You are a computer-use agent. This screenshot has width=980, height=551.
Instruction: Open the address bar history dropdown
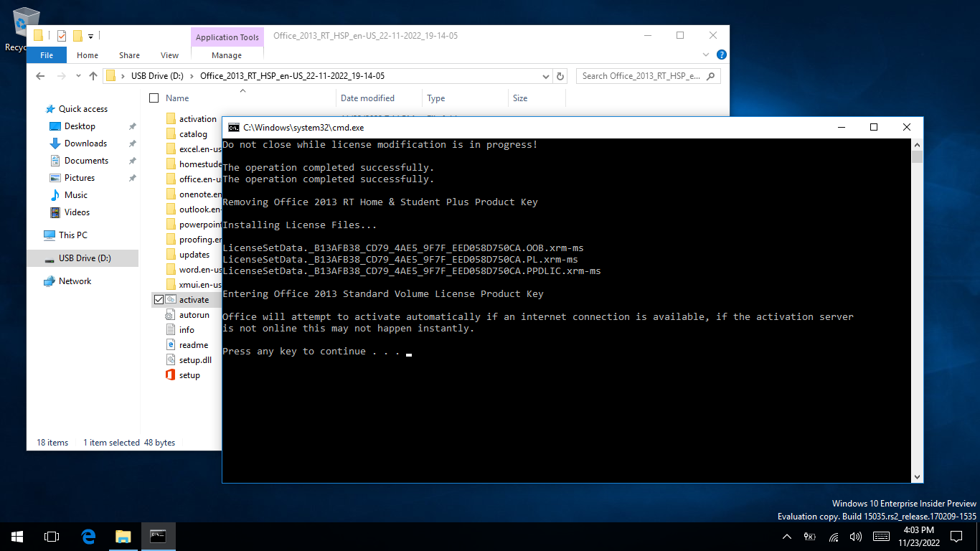545,75
